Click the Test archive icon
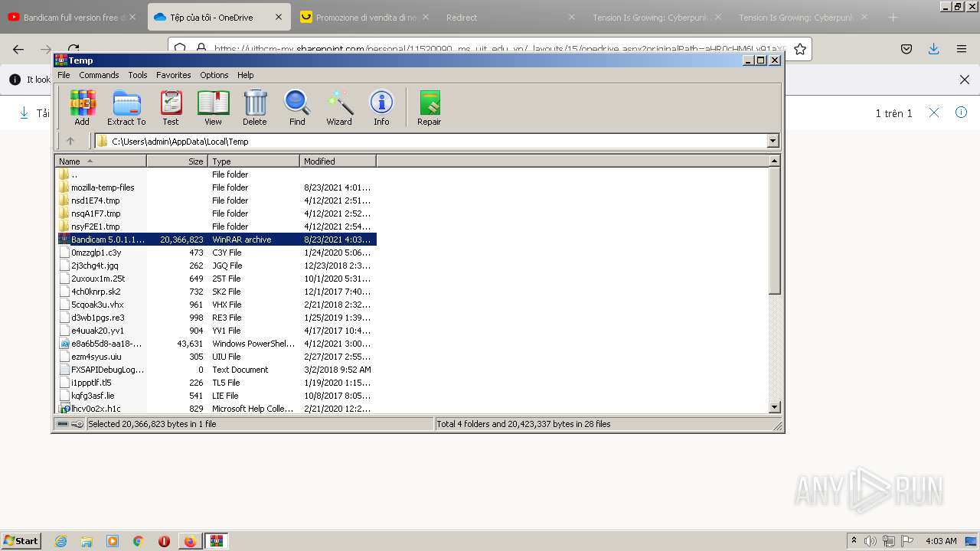This screenshot has width=980, height=551. [x=171, y=107]
